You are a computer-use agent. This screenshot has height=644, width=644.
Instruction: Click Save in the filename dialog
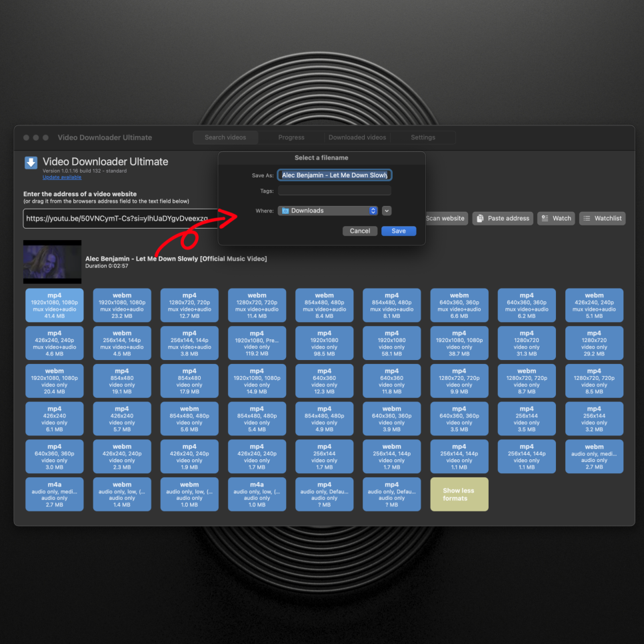[399, 231]
